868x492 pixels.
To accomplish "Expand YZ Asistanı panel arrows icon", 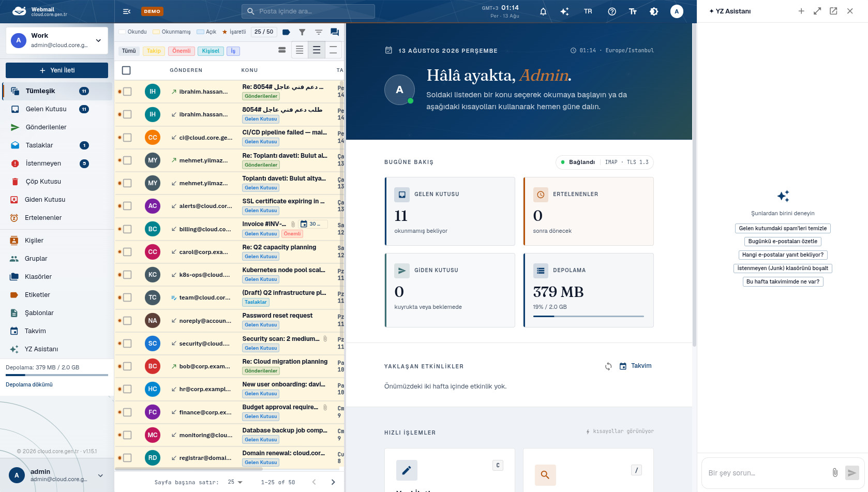I will click(x=817, y=11).
